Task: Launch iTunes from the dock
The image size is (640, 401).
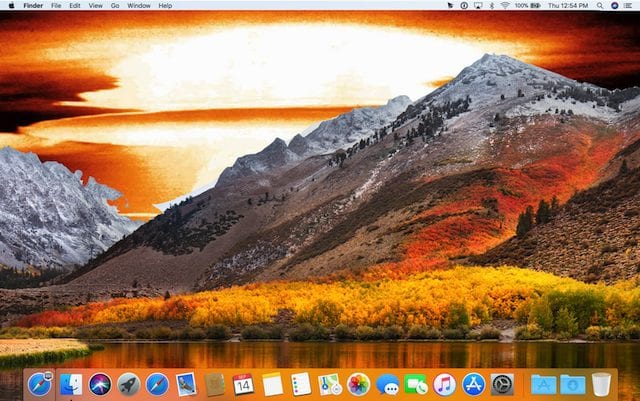Action: pyautogui.click(x=445, y=384)
